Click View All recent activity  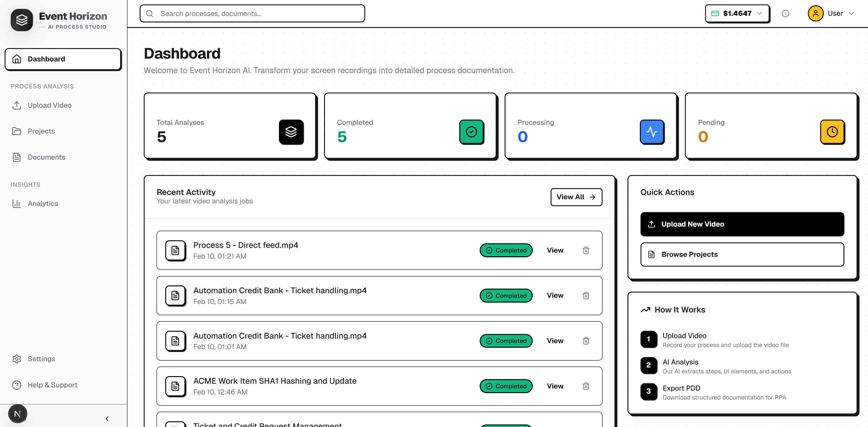(x=576, y=197)
